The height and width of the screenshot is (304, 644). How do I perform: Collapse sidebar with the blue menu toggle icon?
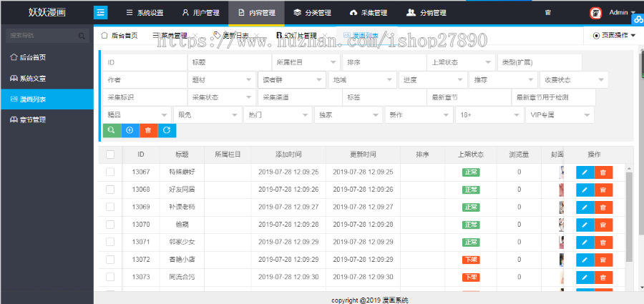pyautogui.click(x=101, y=12)
